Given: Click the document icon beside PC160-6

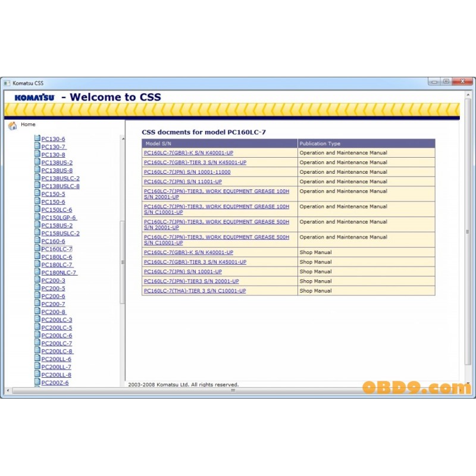Looking at the screenshot, I should tap(37, 241).
